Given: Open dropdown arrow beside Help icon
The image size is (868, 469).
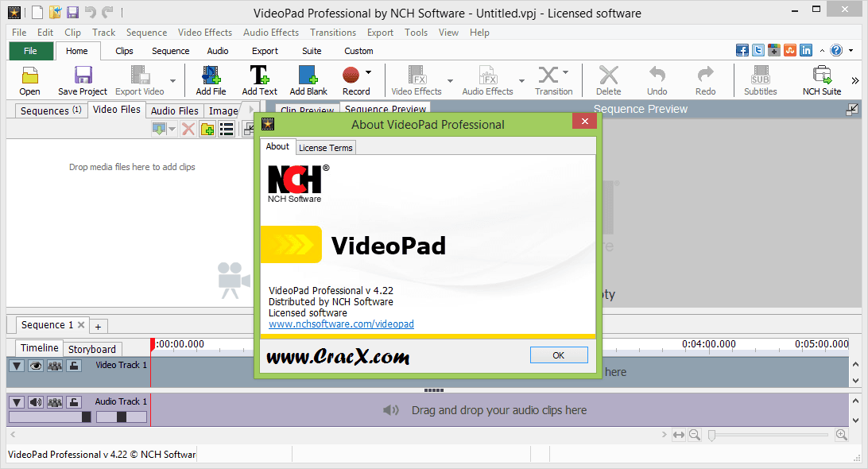Looking at the screenshot, I should 851,50.
